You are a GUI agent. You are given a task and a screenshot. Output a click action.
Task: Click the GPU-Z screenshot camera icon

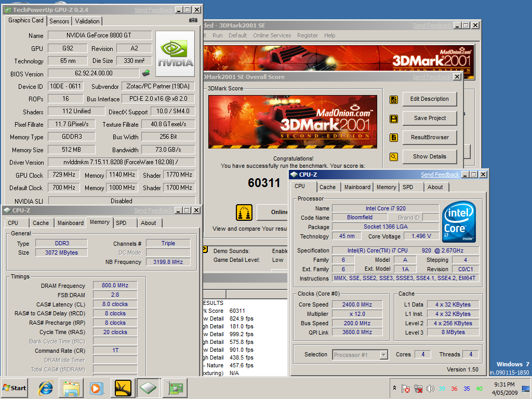193,20
